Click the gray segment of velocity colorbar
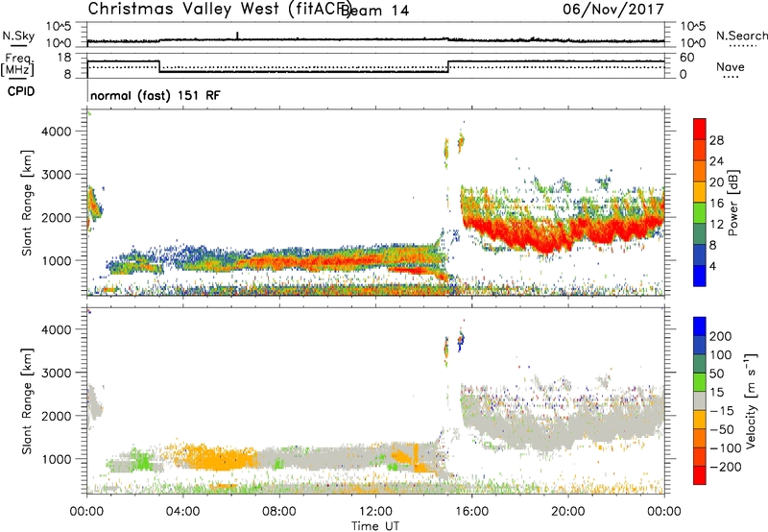768x532 pixels. pos(700,400)
